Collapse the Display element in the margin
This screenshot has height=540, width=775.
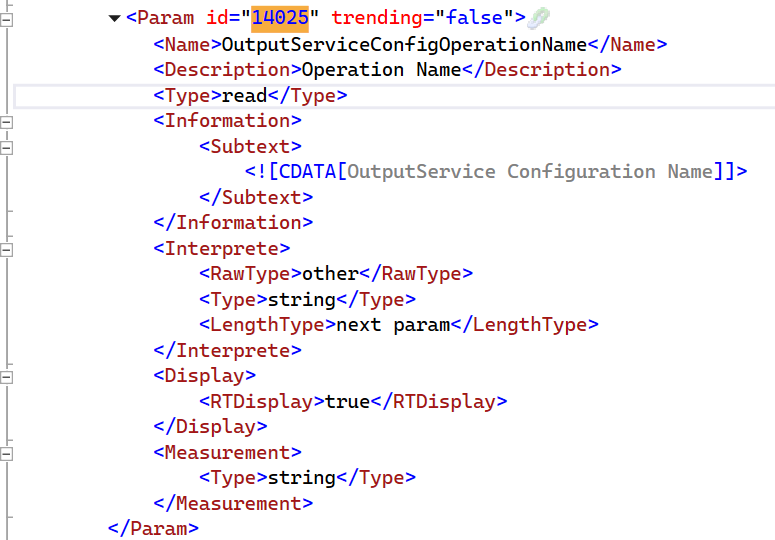tap(6, 377)
